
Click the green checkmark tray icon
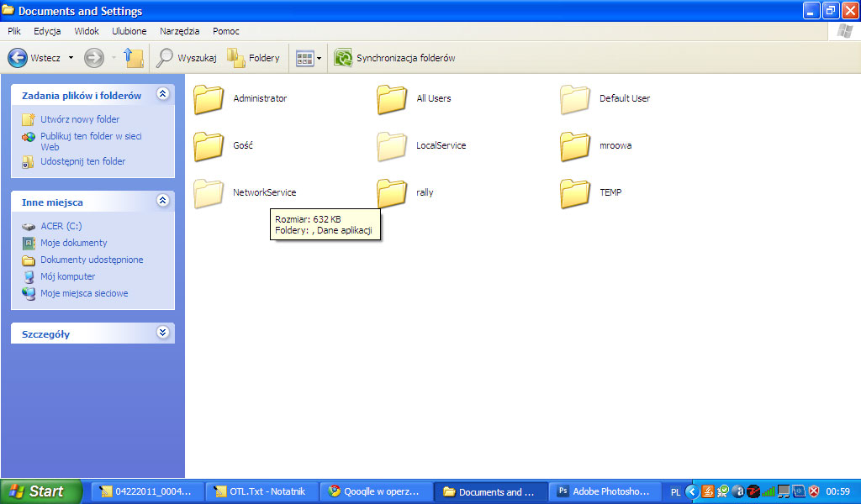[x=724, y=491]
